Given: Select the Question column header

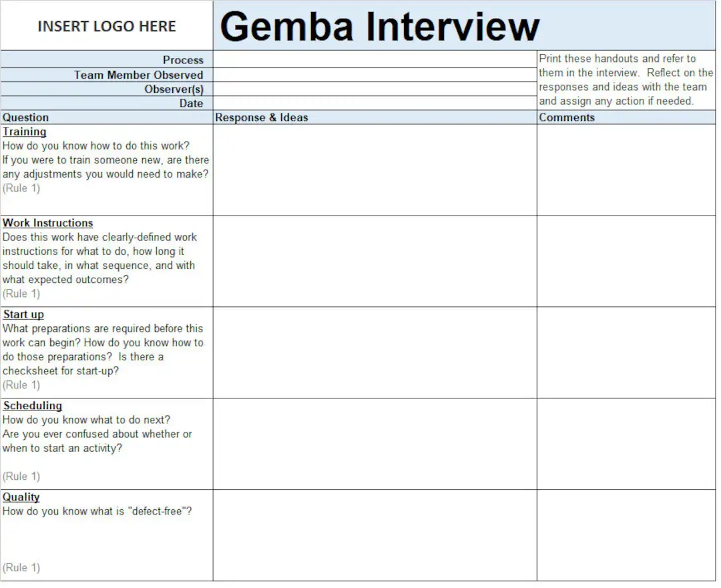Looking at the screenshot, I should (x=107, y=117).
